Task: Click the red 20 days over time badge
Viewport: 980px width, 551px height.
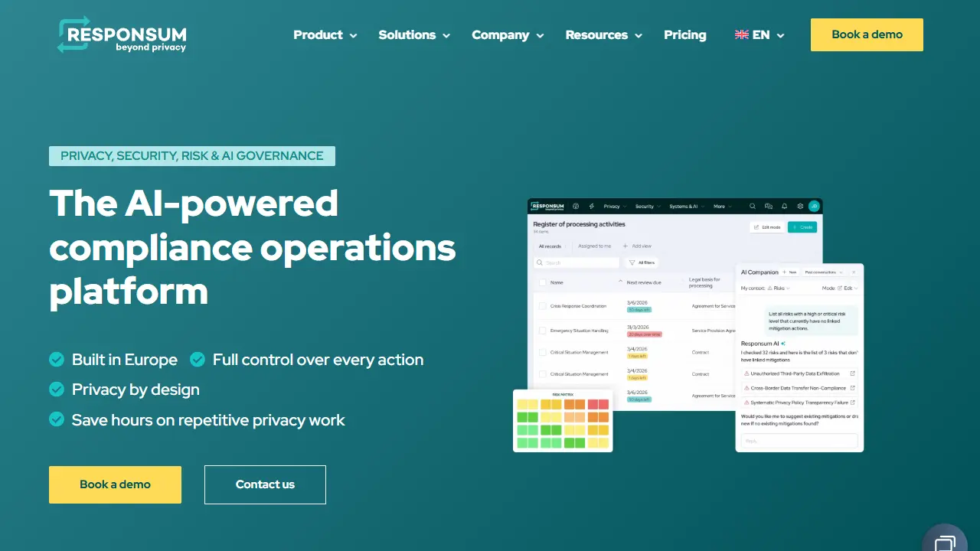Action: (x=645, y=334)
